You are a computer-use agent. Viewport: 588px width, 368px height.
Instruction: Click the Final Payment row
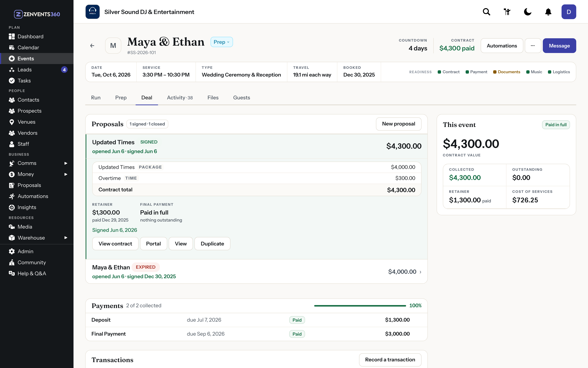(256, 334)
